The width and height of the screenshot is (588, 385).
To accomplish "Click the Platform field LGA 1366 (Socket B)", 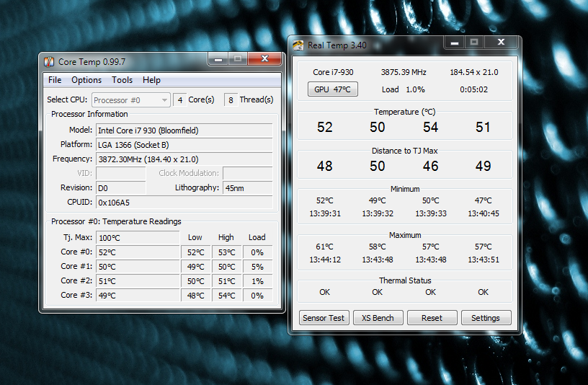I will [184, 145].
